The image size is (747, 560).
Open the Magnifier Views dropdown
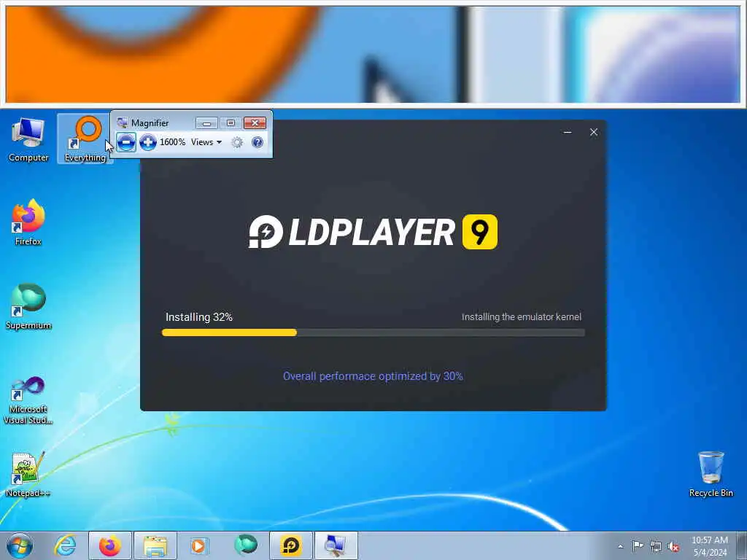pos(206,142)
